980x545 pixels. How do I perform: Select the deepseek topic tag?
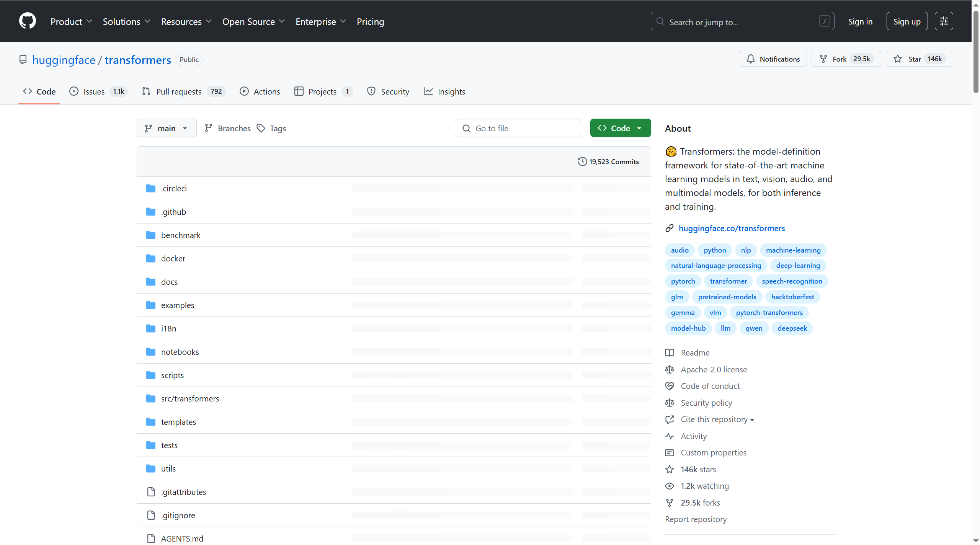coord(792,328)
